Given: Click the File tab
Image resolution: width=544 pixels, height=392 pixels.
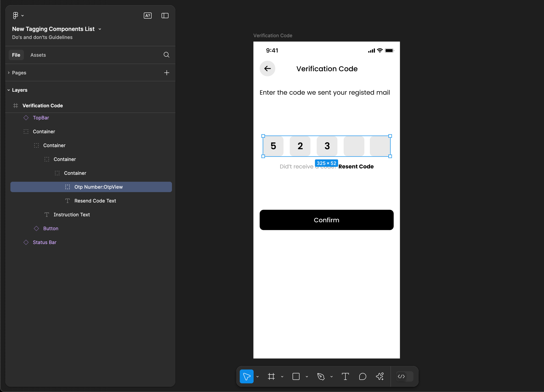Looking at the screenshot, I should 16,55.
